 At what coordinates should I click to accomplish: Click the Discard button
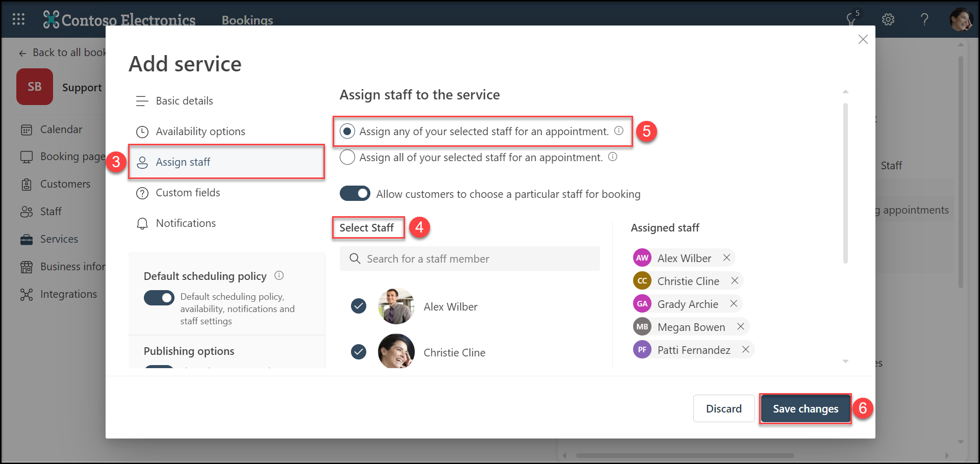point(723,409)
